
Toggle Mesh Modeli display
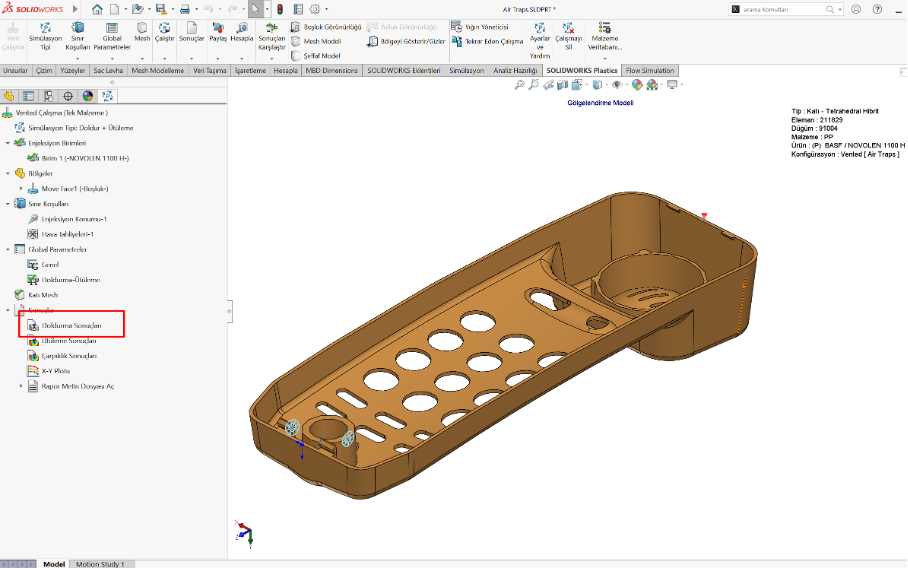tap(316, 41)
